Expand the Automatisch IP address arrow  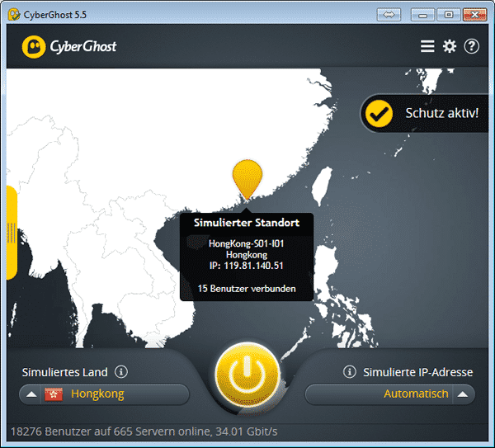[463, 394]
